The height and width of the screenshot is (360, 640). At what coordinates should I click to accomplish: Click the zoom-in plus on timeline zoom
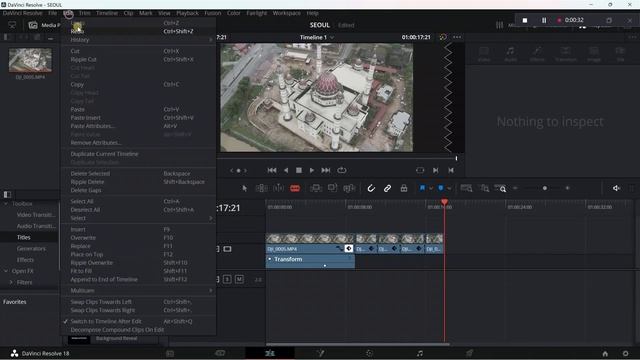tap(567, 188)
